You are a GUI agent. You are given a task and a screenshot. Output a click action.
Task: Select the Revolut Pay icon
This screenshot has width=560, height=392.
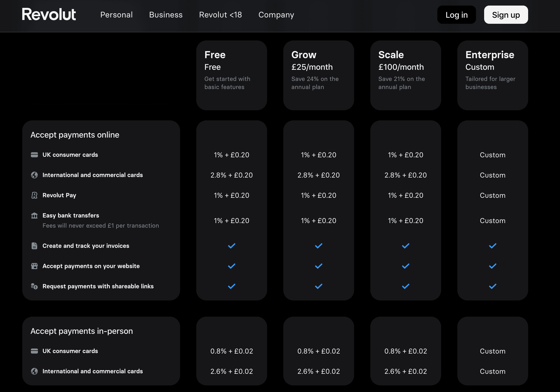point(34,195)
